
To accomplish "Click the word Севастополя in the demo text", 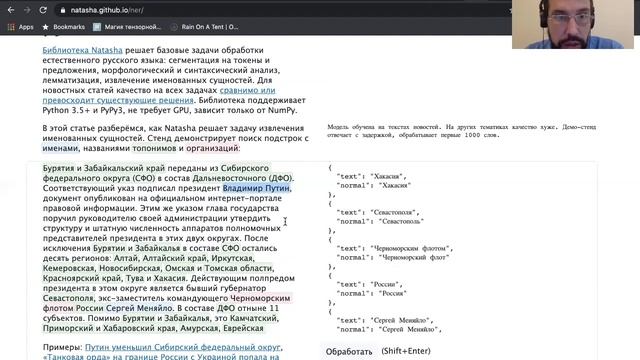I will [68, 298].
